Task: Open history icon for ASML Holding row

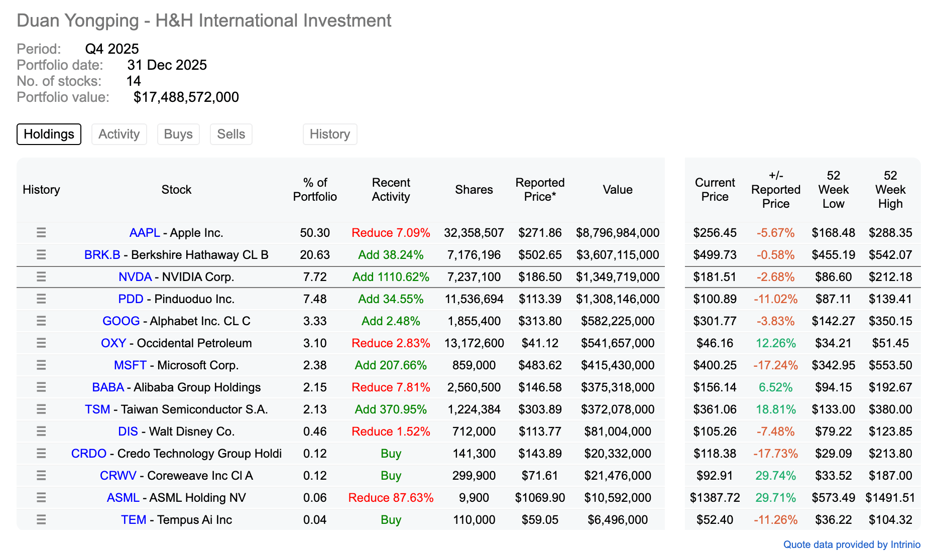Action: (x=41, y=498)
